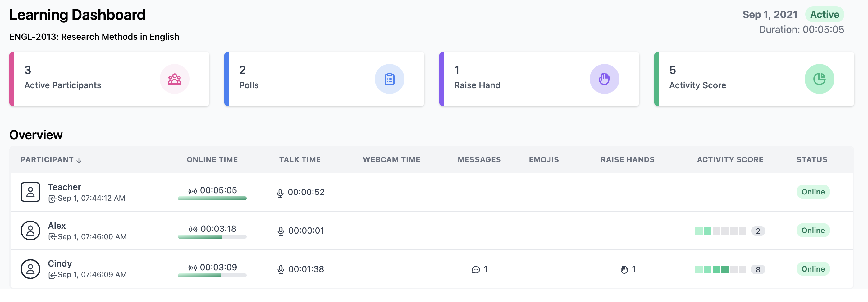Click Alex's Online status badge
This screenshot has height=302, width=868.
click(813, 230)
